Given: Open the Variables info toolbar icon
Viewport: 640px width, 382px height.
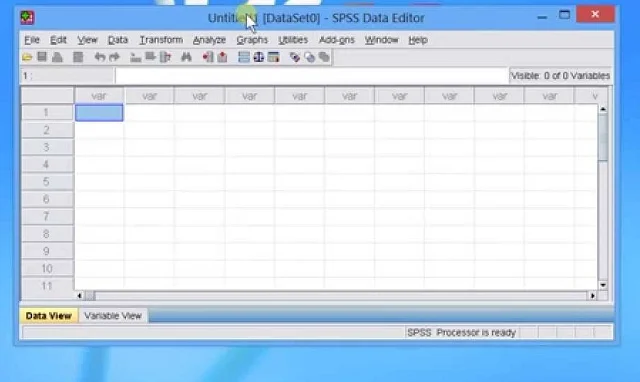Looking at the screenshot, I should pyautogui.click(x=165, y=57).
